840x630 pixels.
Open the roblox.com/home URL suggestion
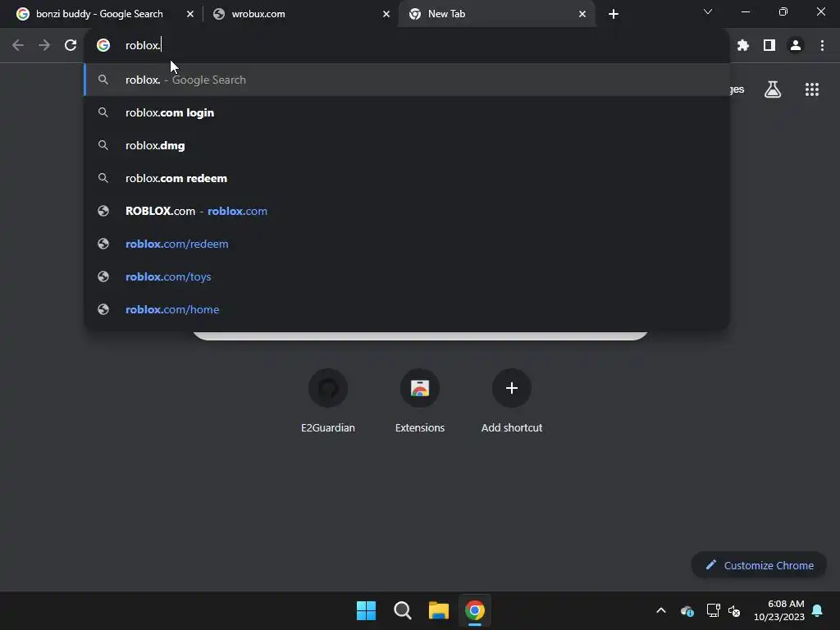(x=407, y=309)
